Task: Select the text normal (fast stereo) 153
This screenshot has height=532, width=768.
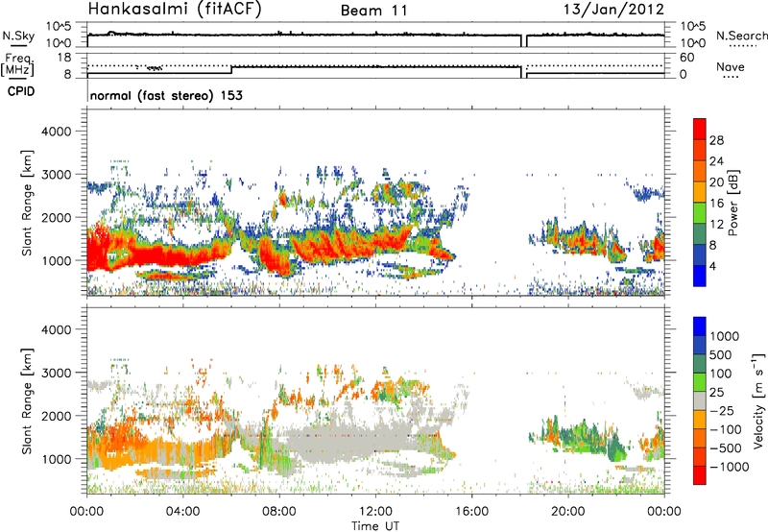Action: (166, 95)
